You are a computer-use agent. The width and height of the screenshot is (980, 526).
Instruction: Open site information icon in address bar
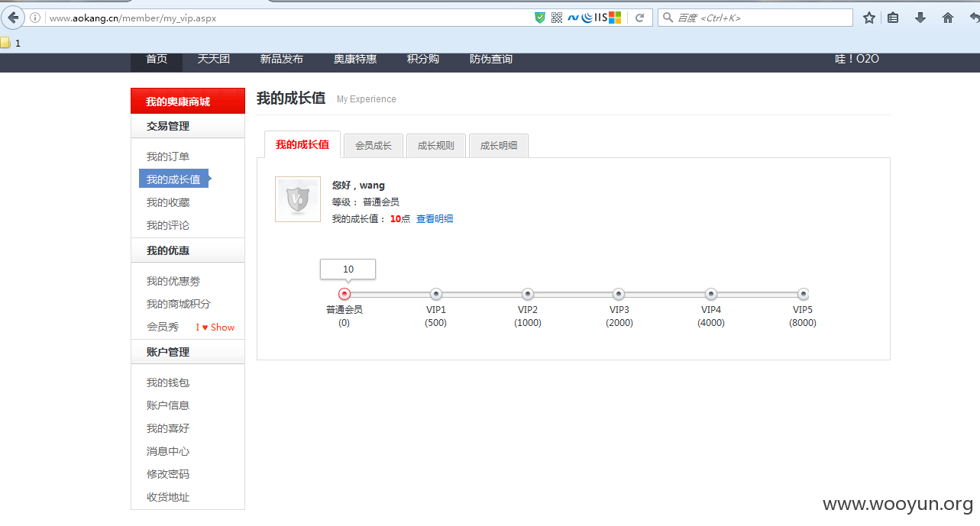(x=35, y=18)
